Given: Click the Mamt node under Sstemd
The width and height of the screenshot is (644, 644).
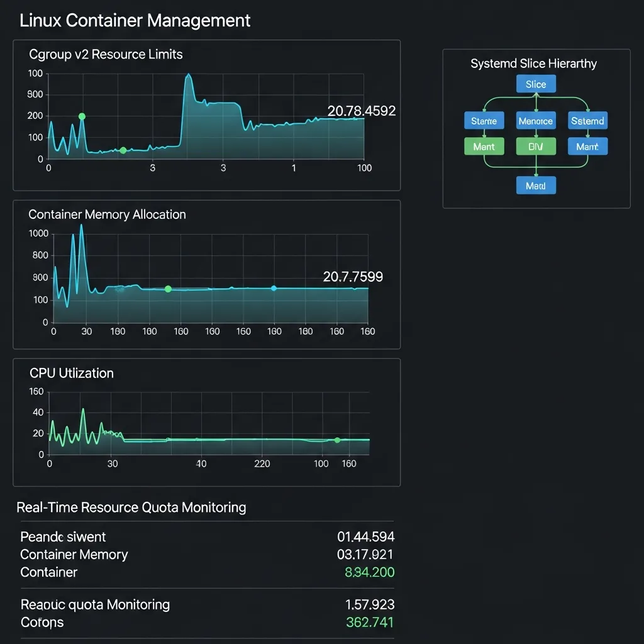Looking at the screenshot, I should pyautogui.click(x=587, y=146).
